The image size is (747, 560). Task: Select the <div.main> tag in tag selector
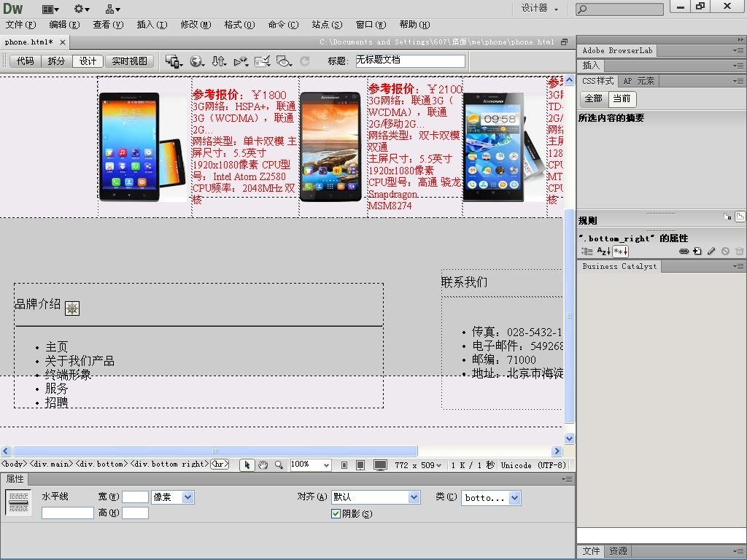click(52, 464)
